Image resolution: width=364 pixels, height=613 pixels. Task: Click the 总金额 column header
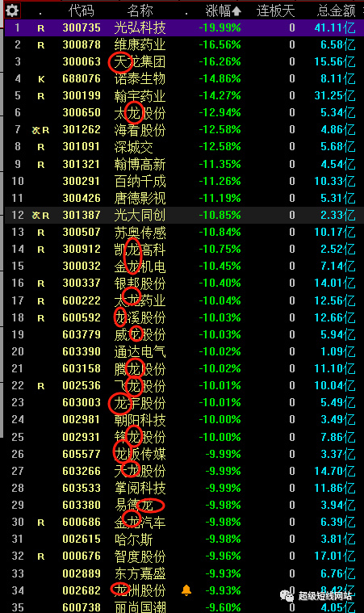click(x=337, y=11)
